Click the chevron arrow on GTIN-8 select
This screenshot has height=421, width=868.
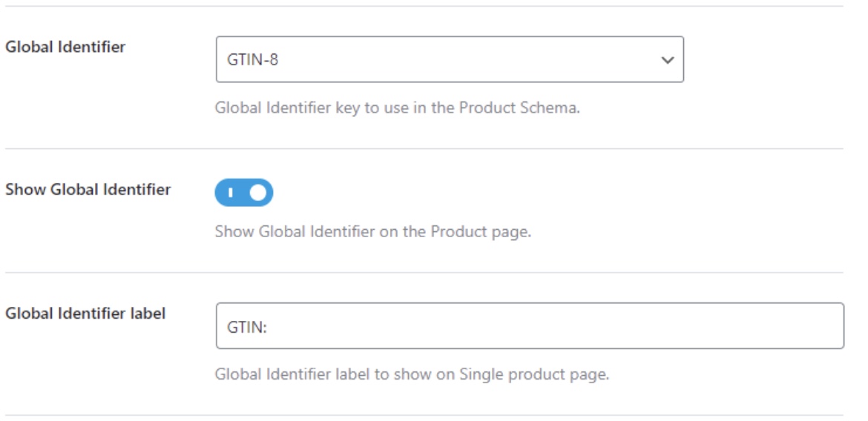[667, 60]
